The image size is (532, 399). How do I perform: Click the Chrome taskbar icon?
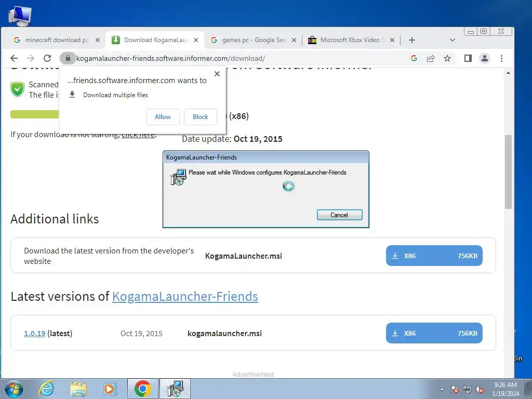click(x=142, y=389)
